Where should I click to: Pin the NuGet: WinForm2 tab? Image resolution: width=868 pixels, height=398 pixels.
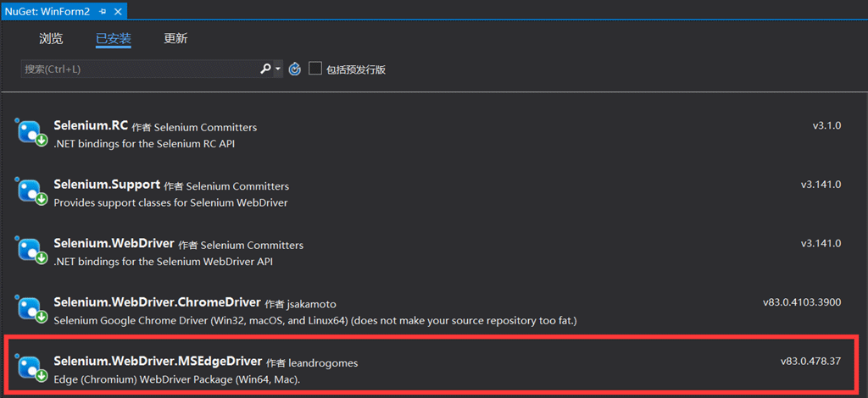[103, 12]
